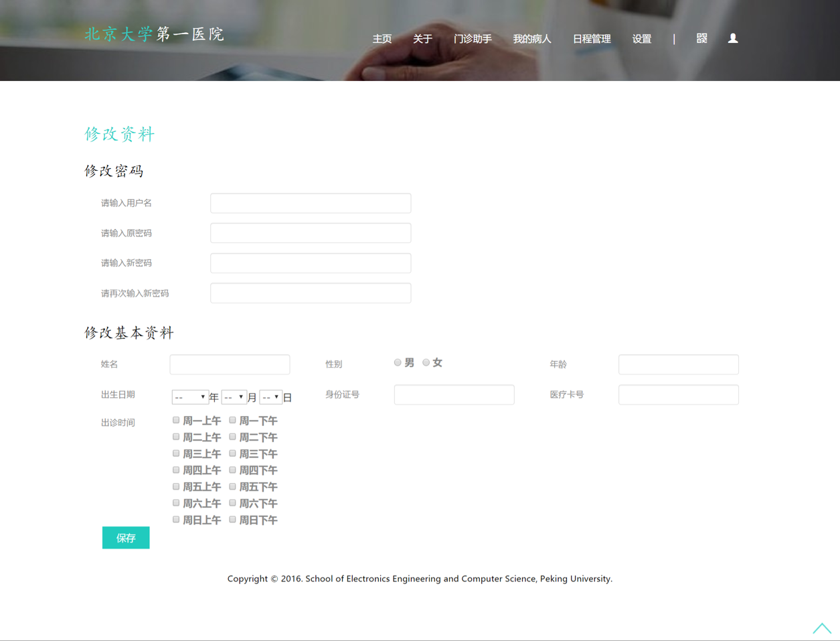Check the 周一上午 checkbox
The image size is (840, 641).
(176, 420)
